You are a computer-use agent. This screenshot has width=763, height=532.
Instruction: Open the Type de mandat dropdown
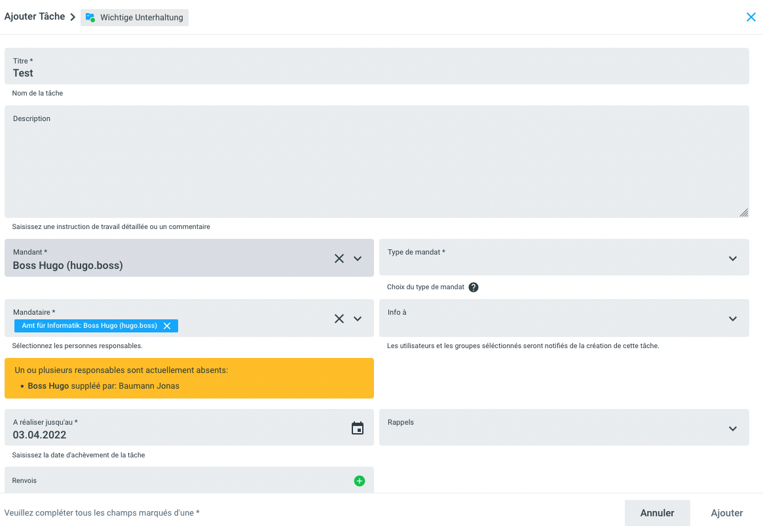coord(733,258)
